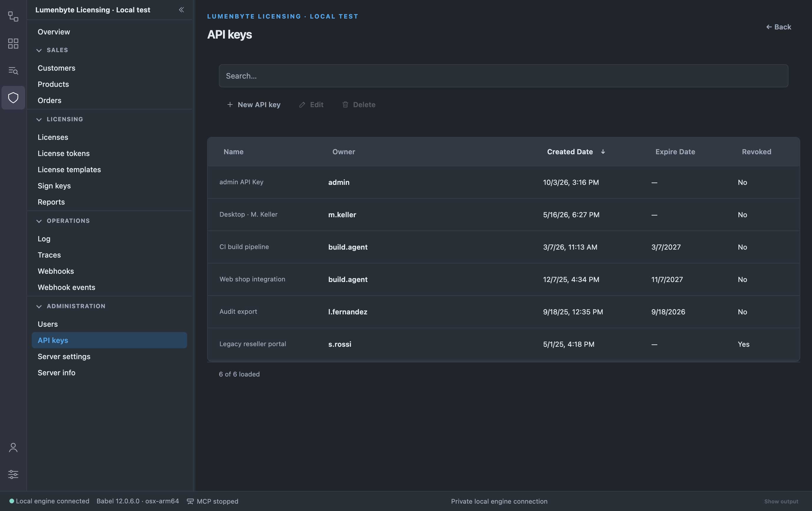812x511 pixels.
Task: Select the admin API Key row
Action: click(503, 182)
